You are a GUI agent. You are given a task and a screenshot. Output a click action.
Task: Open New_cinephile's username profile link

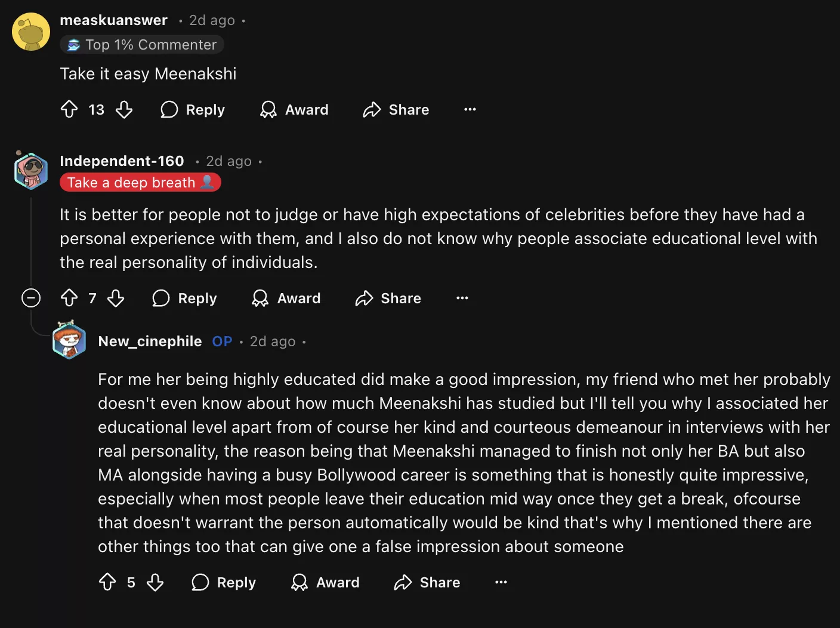click(x=150, y=341)
